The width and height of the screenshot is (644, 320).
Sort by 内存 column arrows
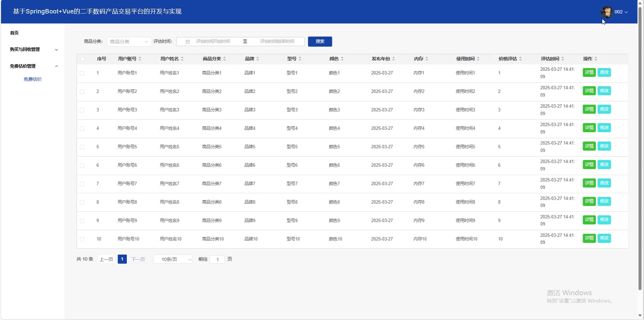coord(427,59)
